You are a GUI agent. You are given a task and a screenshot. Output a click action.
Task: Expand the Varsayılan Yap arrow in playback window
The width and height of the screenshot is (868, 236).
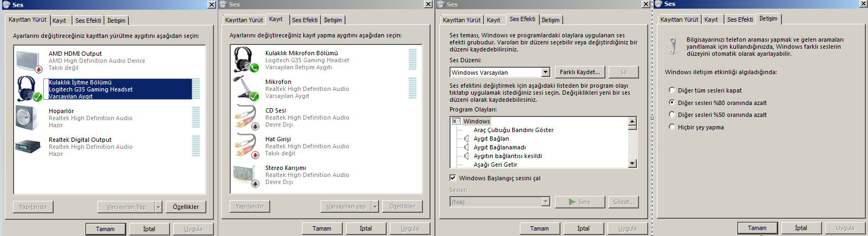[x=158, y=207]
